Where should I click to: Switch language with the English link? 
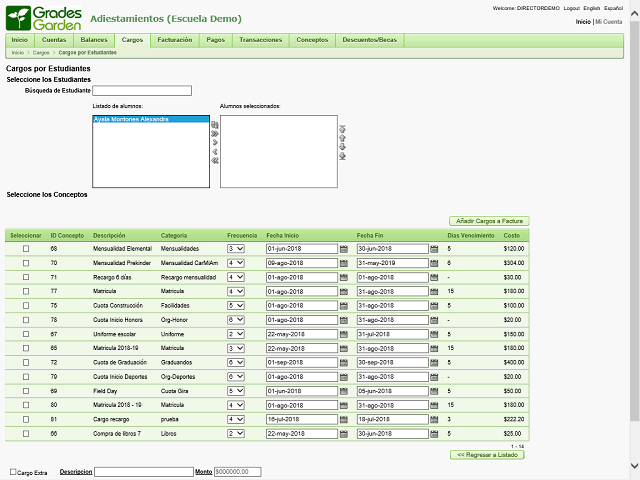[x=591, y=8]
